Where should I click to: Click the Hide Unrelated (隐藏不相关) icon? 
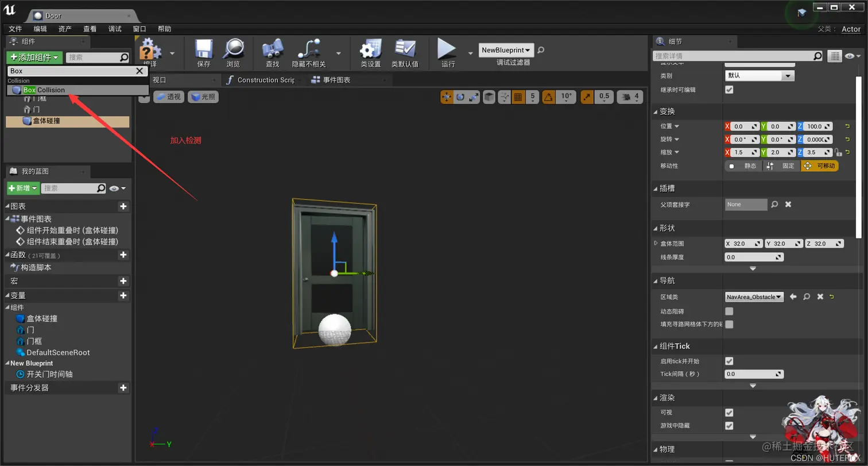pyautogui.click(x=309, y=49)
